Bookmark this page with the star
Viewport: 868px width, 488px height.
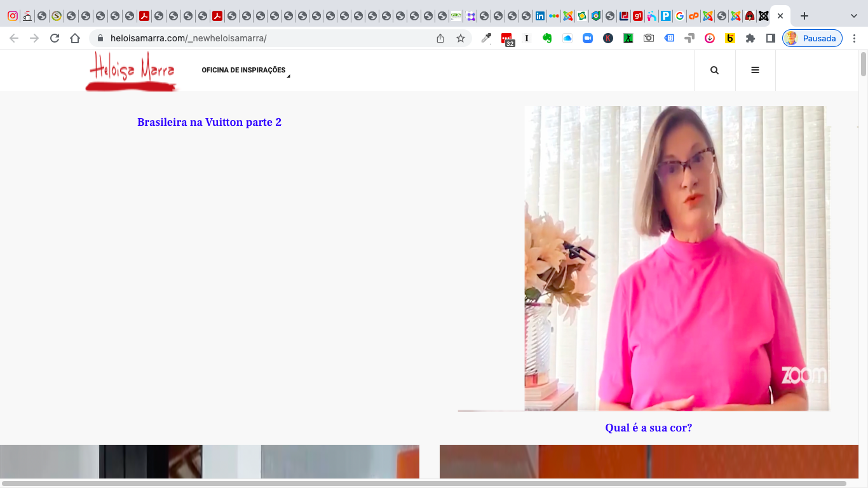(461, 38)
